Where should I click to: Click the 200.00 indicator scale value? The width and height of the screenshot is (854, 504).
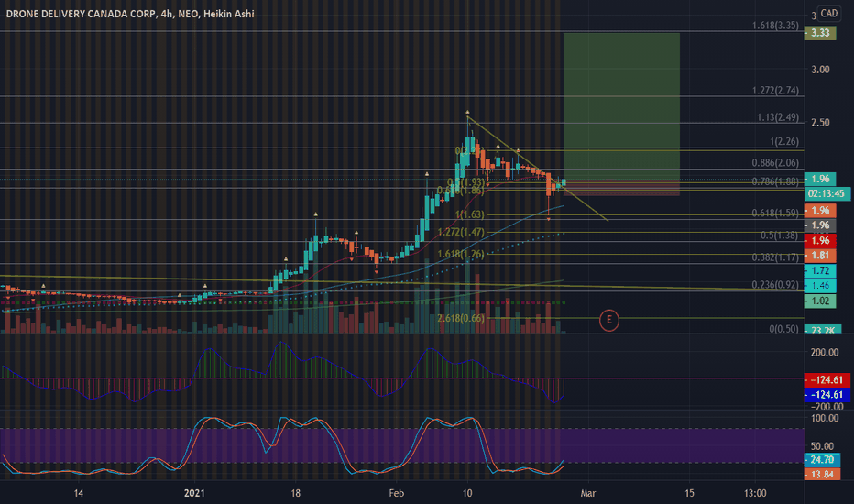click(825, 353)
